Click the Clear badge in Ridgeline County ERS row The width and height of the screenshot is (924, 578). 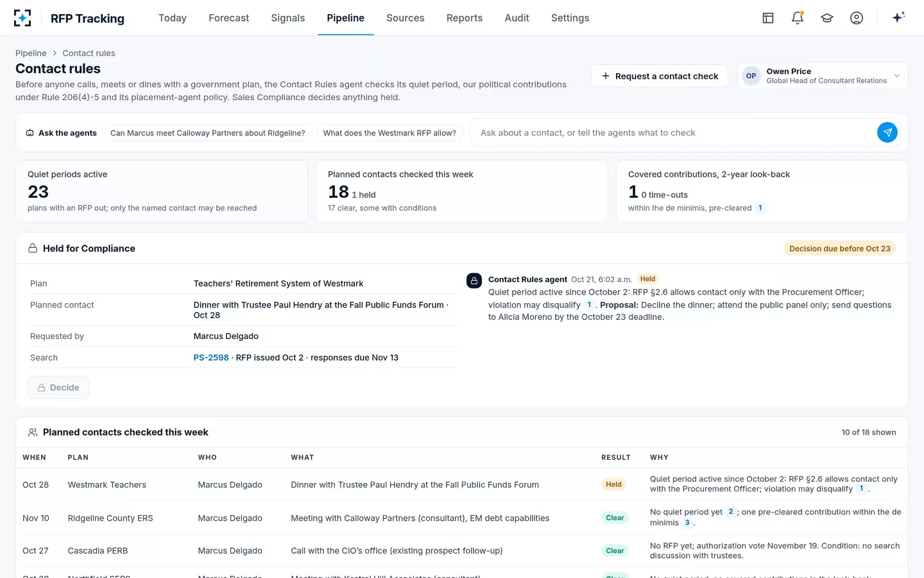click(x=615, y=518)
